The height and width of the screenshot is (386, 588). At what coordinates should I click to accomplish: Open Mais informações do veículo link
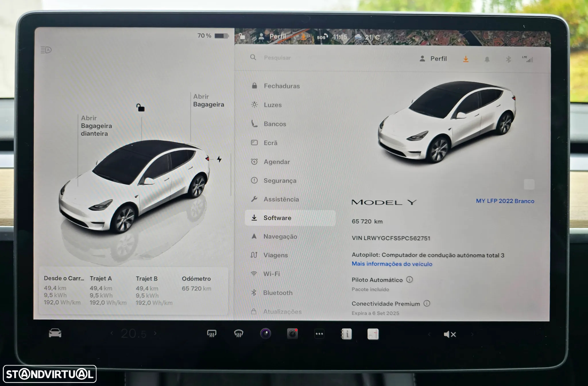(x=392, y=264)
